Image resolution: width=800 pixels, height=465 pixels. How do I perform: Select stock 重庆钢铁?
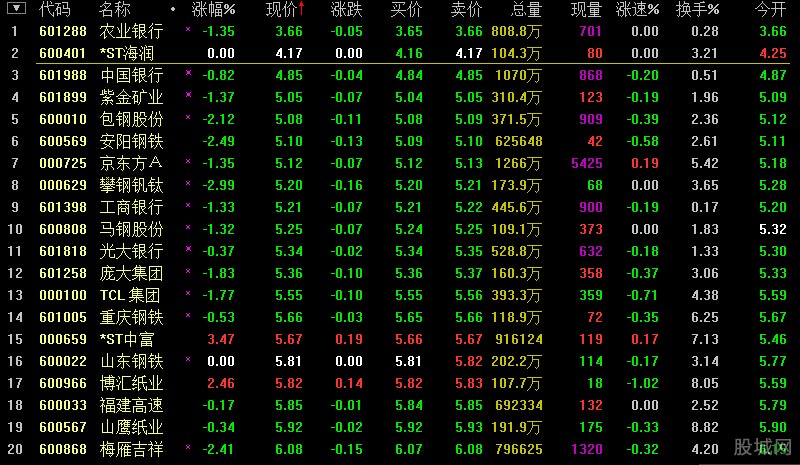point(131,317)
